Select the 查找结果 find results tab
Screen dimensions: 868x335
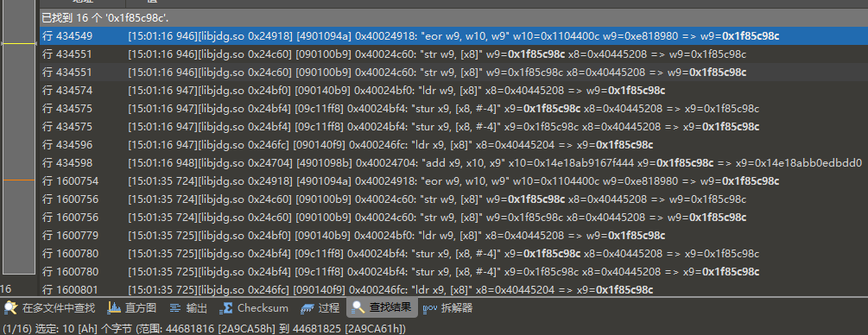coord(382,307)
